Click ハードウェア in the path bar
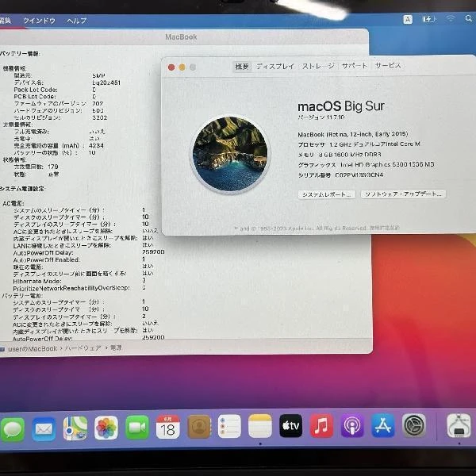 [x=83, y=348]
